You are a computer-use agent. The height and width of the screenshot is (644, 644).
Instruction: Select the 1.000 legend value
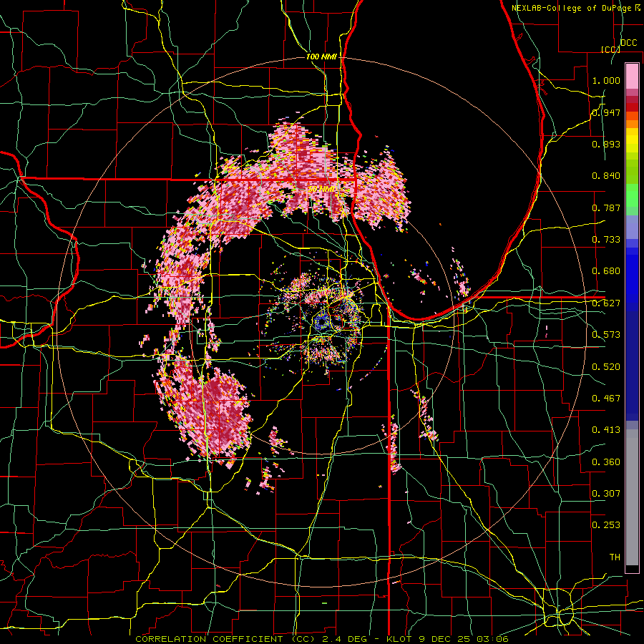(x=606, y=80)
